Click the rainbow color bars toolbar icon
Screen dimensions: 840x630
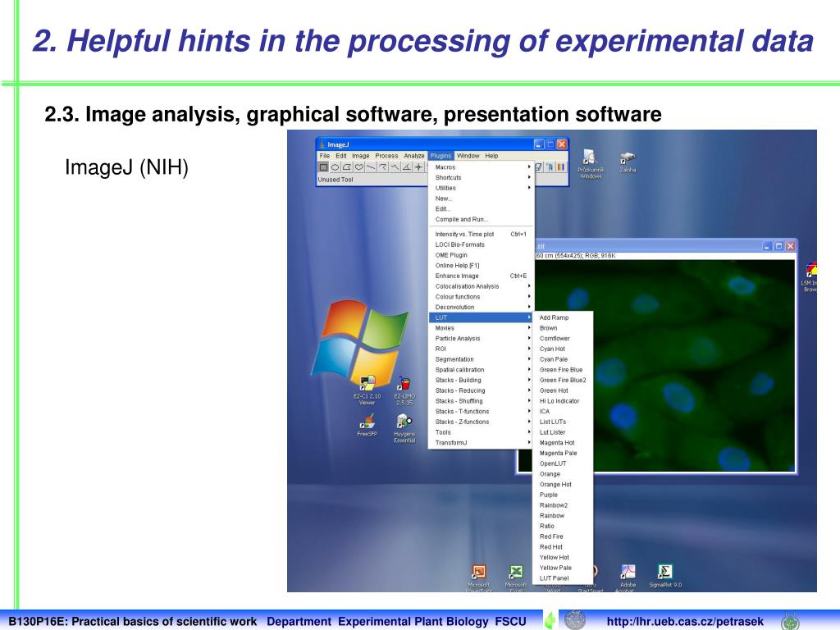tap(561, 167)
